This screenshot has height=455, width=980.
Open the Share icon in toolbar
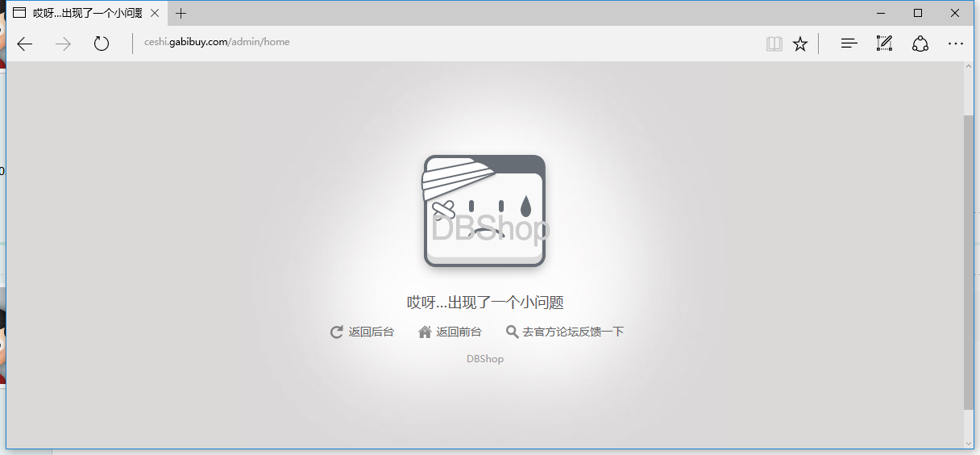pyautogui.click(x=920, y=44)
